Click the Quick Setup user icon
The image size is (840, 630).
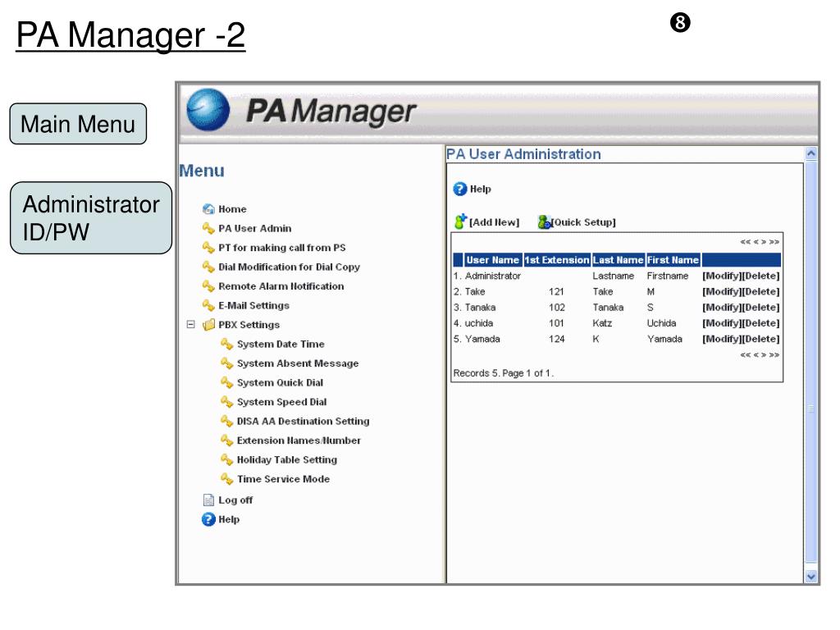coord(545,221)
